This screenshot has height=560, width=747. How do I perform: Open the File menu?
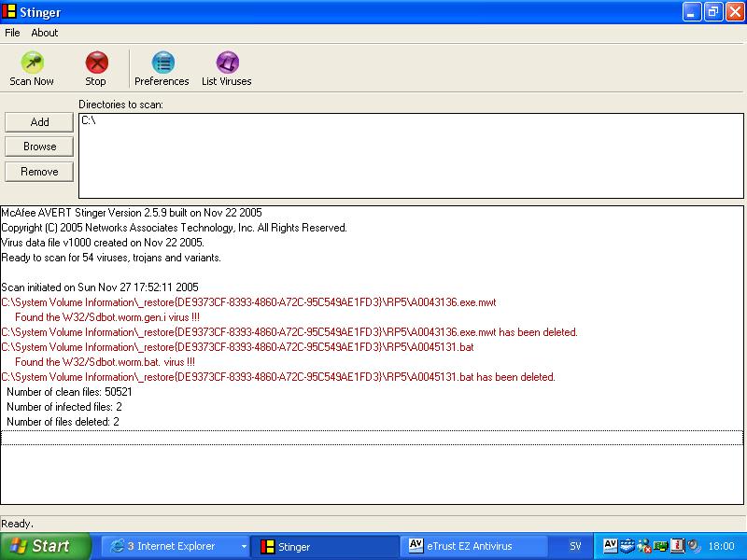[12, 33]
